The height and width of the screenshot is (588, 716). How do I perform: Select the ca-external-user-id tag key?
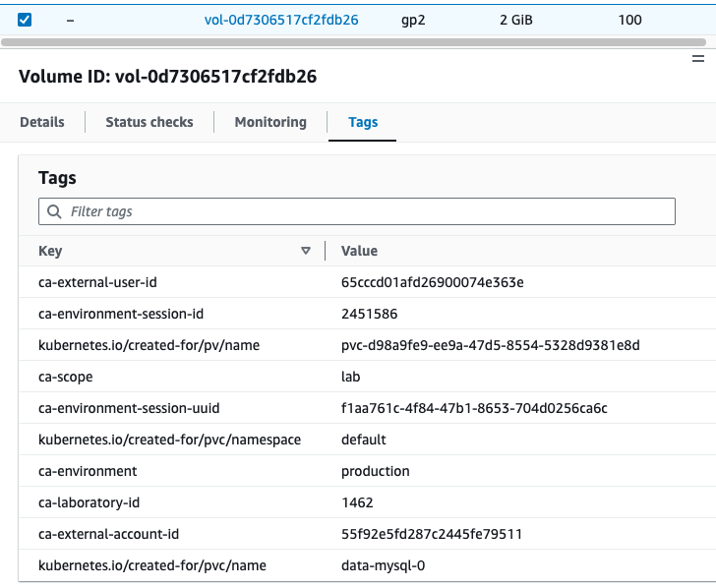pos(97,282)
